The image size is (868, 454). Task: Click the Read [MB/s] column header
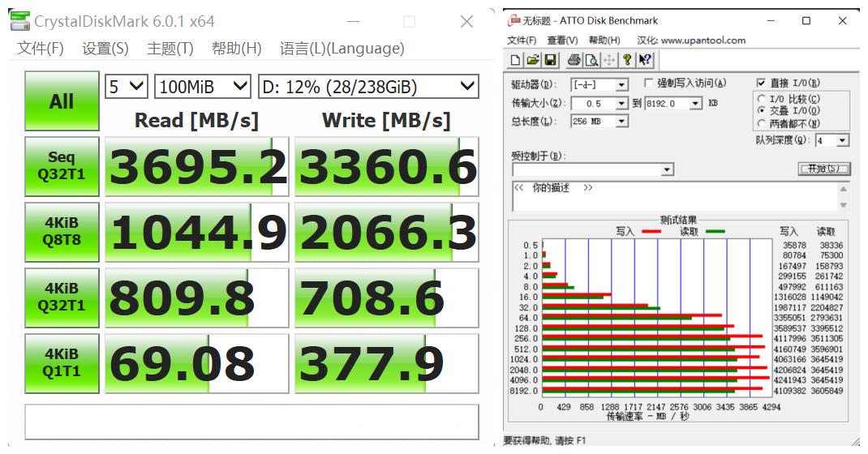pyautogui.click(x=196, y=120)
